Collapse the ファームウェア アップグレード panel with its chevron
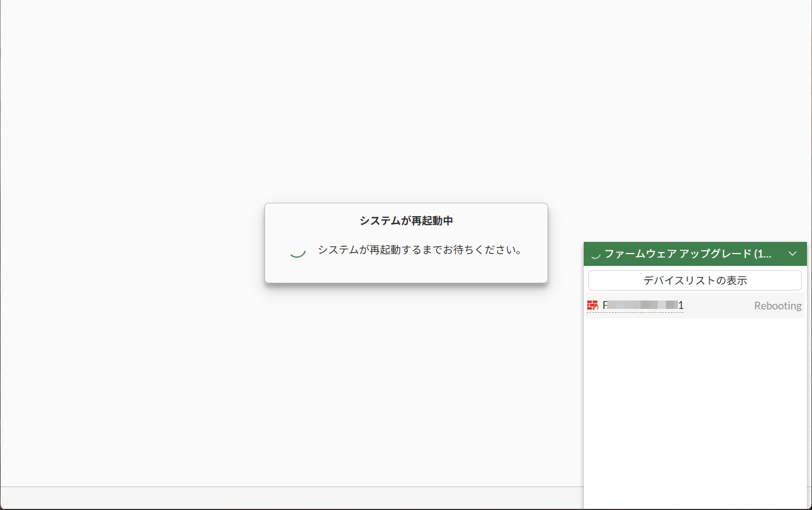The width and height of the screenshot is (812, 510). (x=792, y=254)
